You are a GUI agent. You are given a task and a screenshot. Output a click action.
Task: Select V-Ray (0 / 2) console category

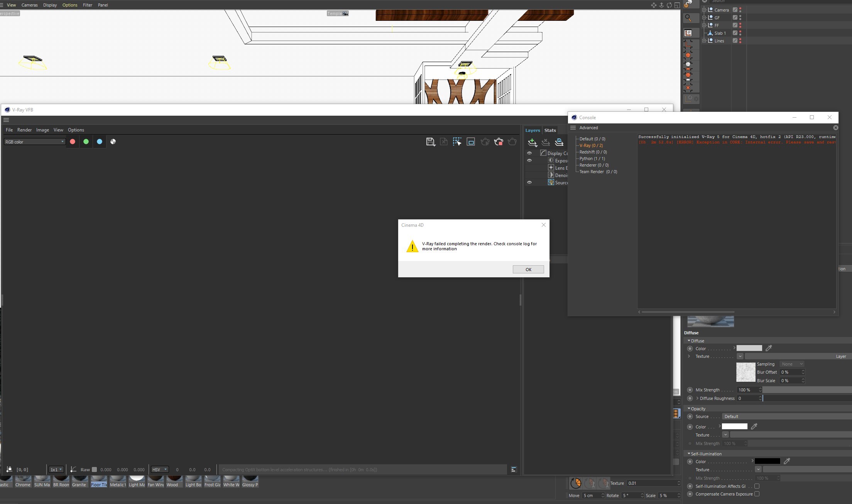point(591,145)
